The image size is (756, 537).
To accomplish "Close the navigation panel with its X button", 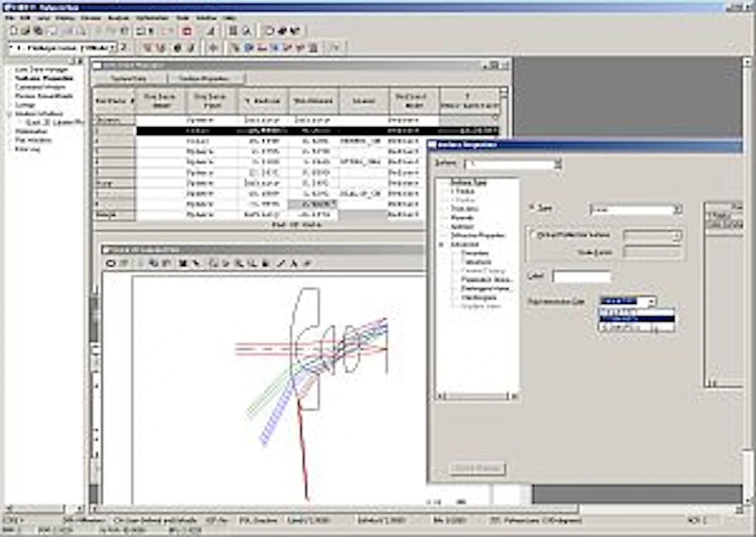I will [80, 61].
